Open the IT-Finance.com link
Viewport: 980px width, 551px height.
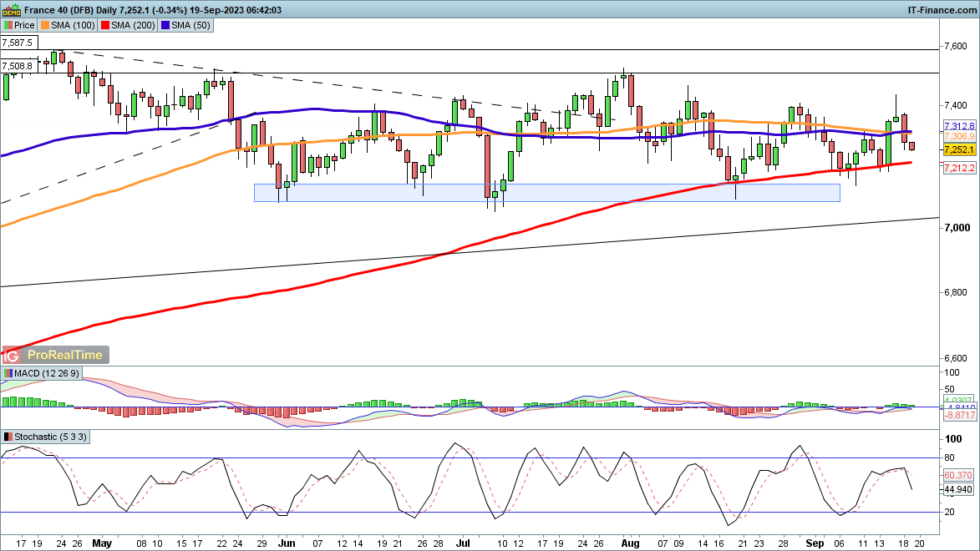coord(942,10)
